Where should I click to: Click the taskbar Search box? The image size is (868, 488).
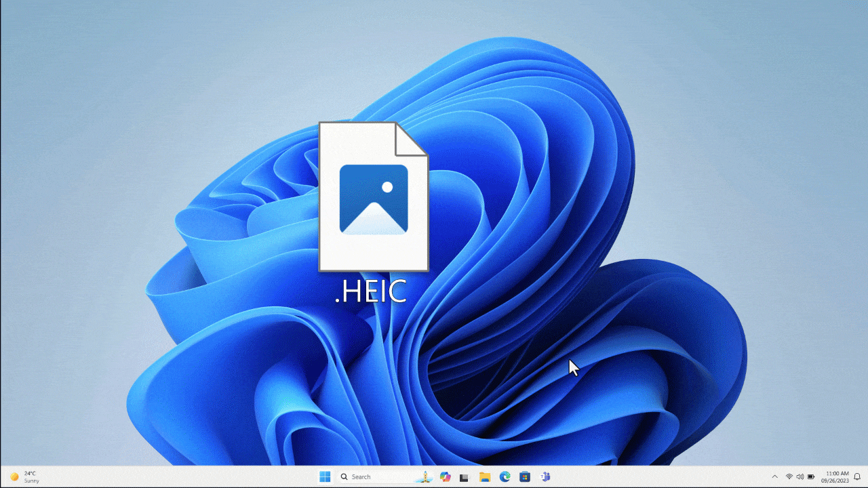(385, 476)
